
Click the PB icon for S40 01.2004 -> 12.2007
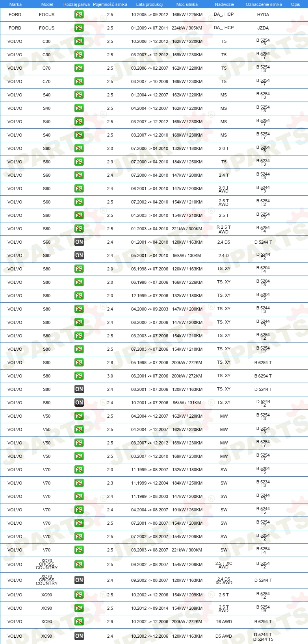coord(79,95)
